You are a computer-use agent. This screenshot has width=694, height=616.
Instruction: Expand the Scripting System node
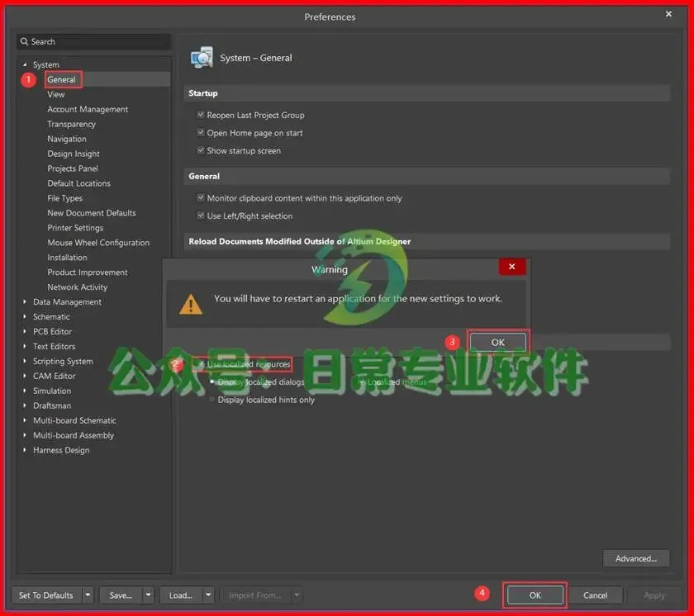point(25,361)
